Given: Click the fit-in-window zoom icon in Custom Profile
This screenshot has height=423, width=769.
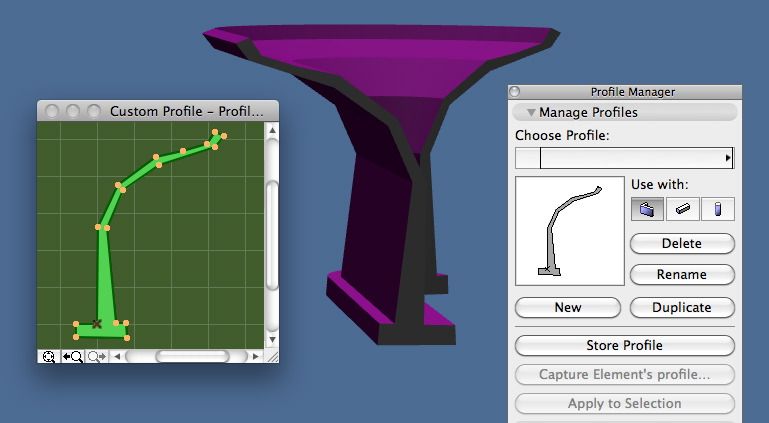Looking at the screenshot, I should tap(49, 356).
